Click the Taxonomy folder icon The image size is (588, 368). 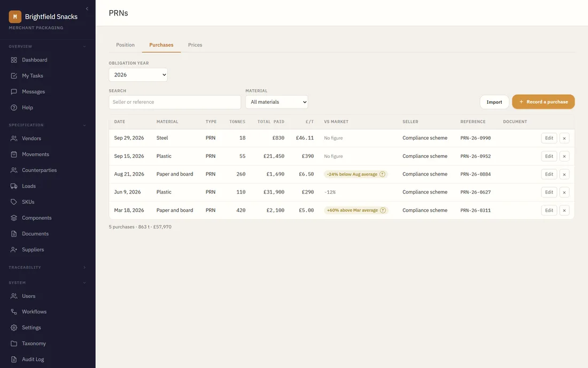(14, 343)
